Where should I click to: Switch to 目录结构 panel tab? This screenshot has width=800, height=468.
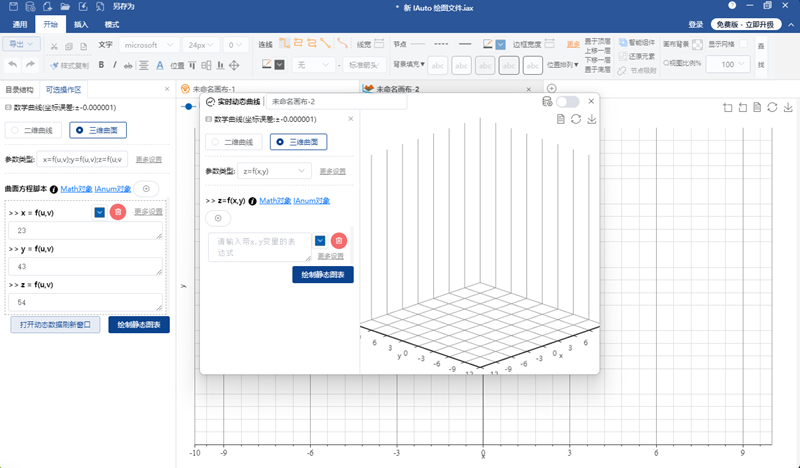[x=19, y=90]
